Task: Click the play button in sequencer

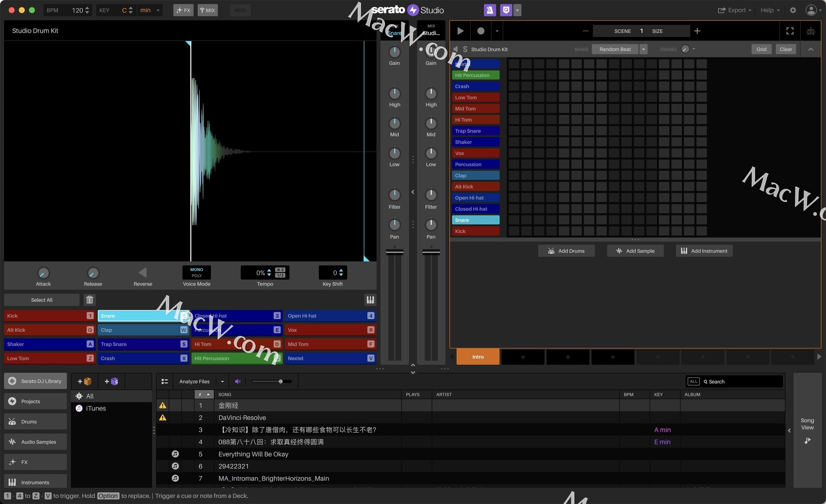Action: point(460,31)
